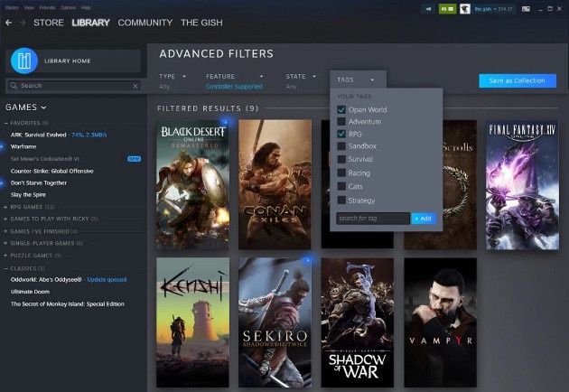Click the NEW badge beside Civilization VI
569x392 pixels.
click(134, 159)
